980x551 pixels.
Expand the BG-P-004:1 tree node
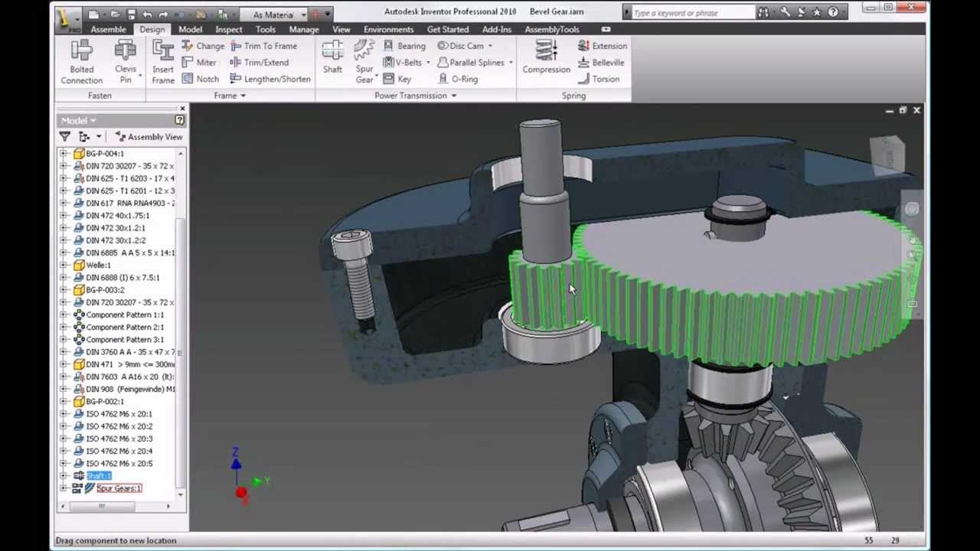point(64,153)
